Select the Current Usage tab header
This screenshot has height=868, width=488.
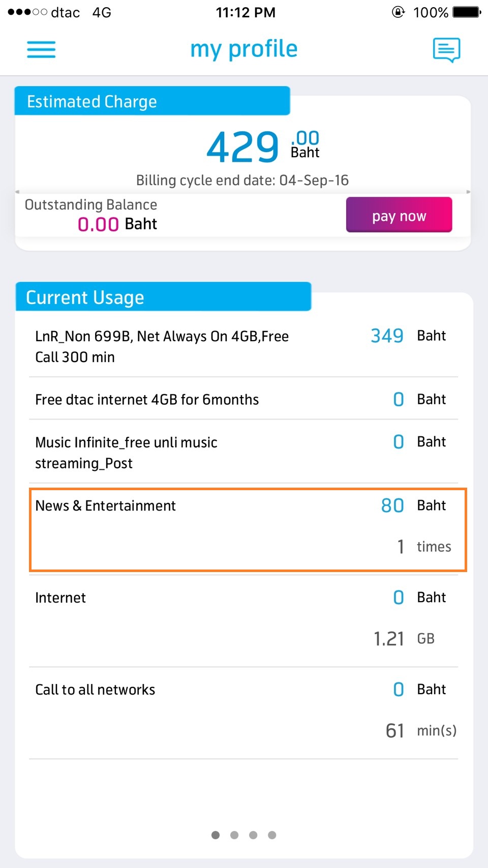(163, 297)
